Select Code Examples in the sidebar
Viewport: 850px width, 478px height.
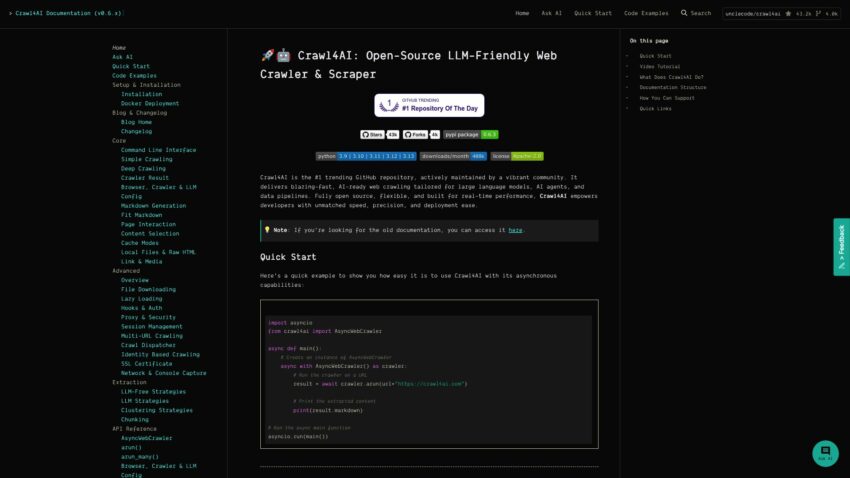[x=134, y=75]
